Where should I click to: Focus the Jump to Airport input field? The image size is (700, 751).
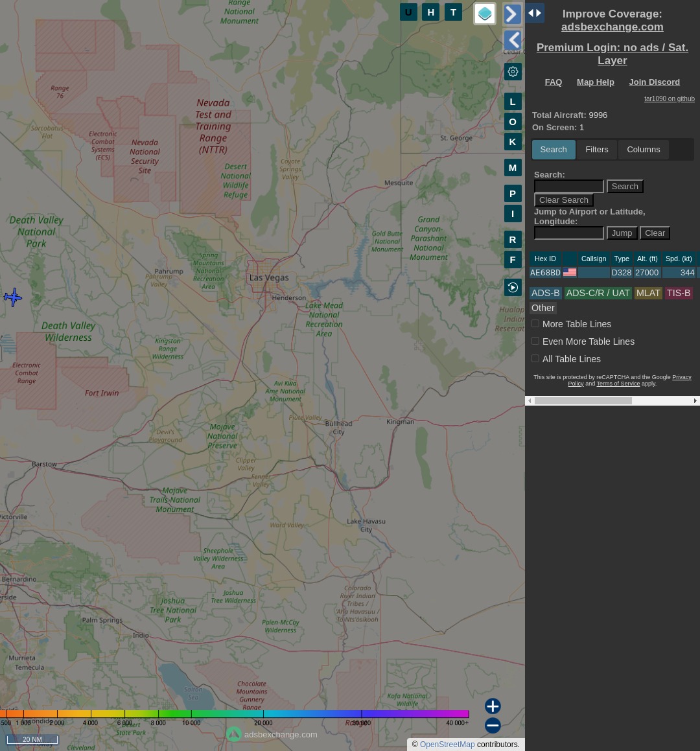[x=568, y=233]
